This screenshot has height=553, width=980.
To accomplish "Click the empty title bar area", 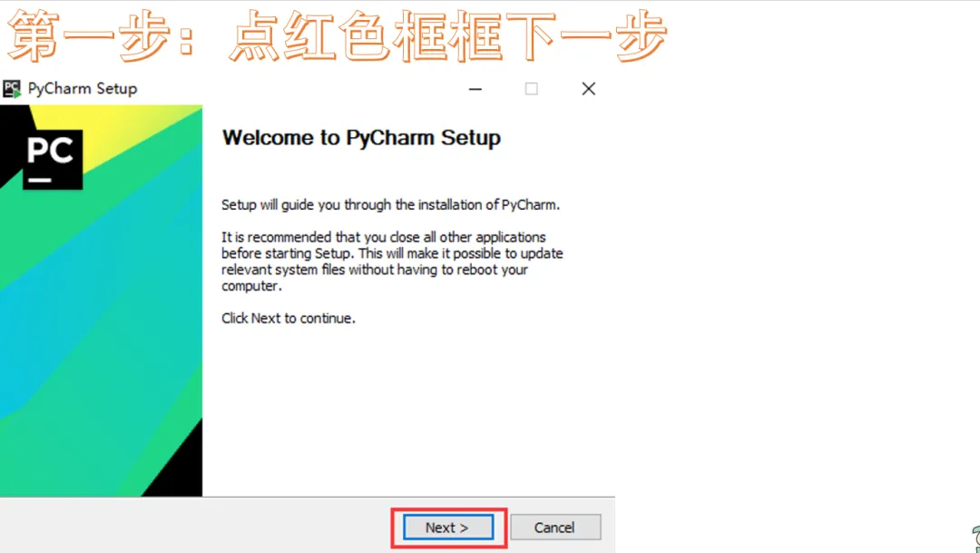I will [x=300, y=89].
